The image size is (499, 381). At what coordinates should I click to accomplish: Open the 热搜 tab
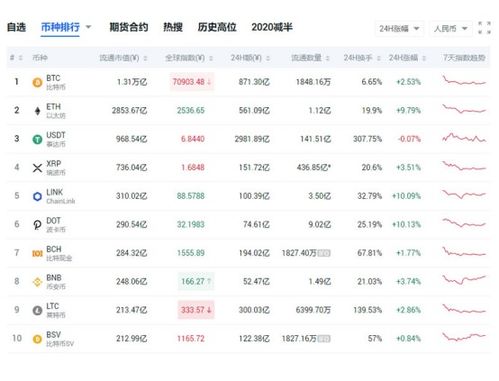coord(173,27)
